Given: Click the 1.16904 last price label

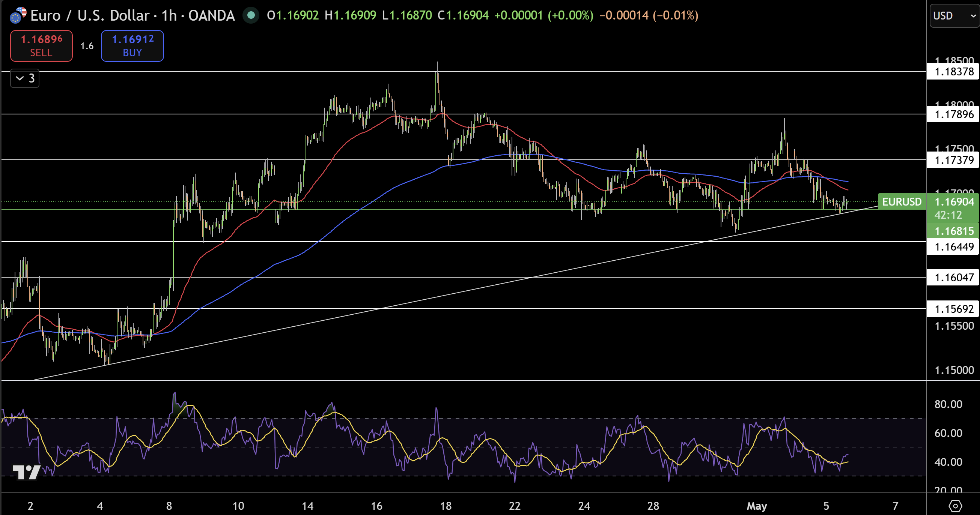Looking at the screenshot, I should pos(954,201).
